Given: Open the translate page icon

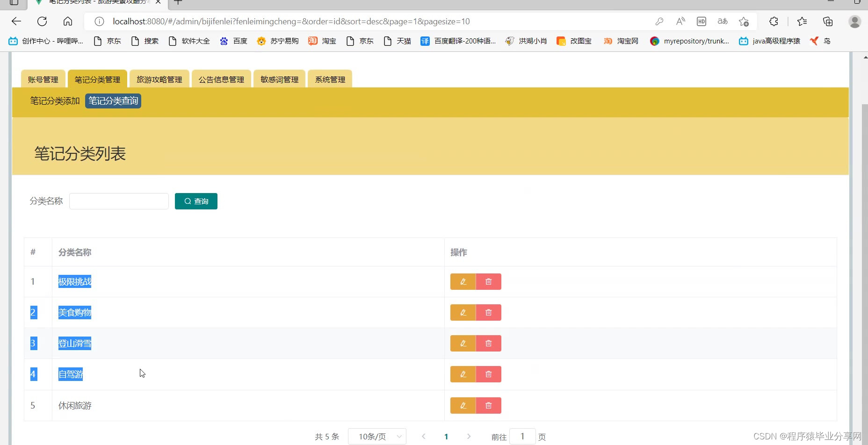Looking at the screenshot, I should click(723, 22).
